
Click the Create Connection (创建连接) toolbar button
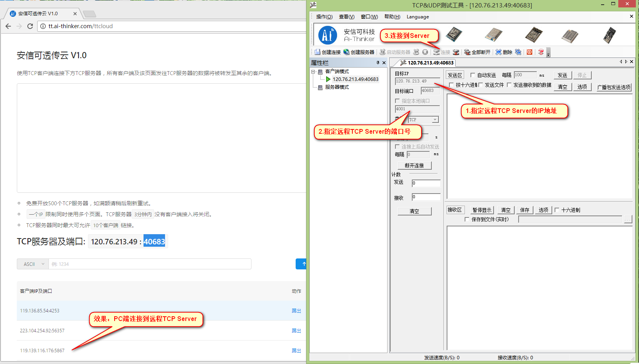point(328,52)
